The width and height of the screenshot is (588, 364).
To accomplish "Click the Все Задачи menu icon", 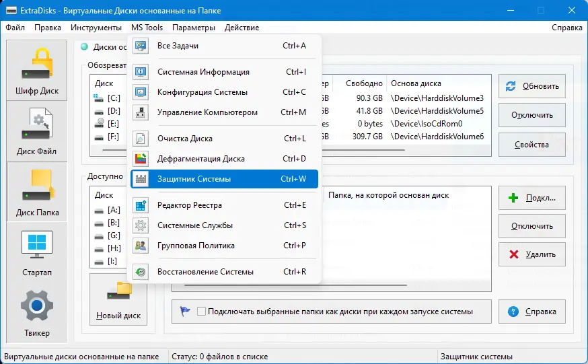I will click(141, 46).
